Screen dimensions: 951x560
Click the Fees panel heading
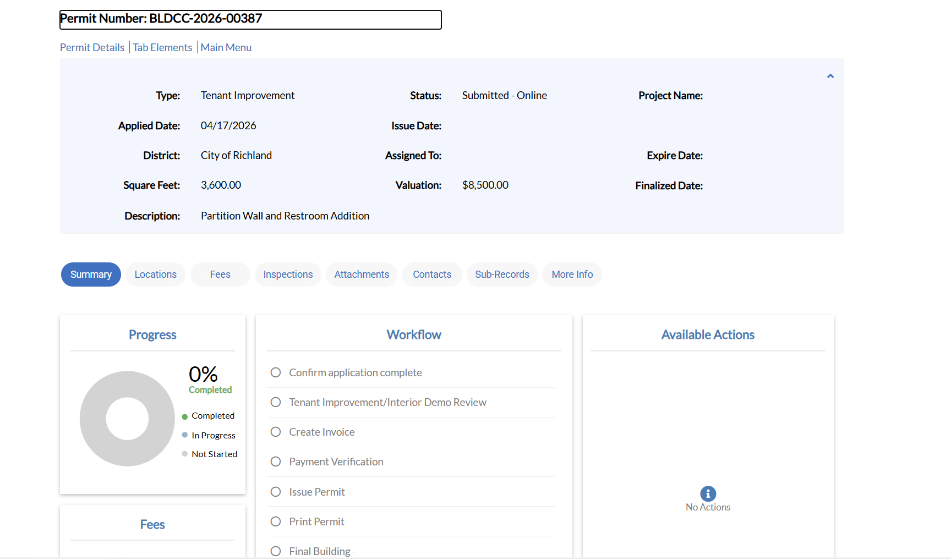click(x=152, y=524)
